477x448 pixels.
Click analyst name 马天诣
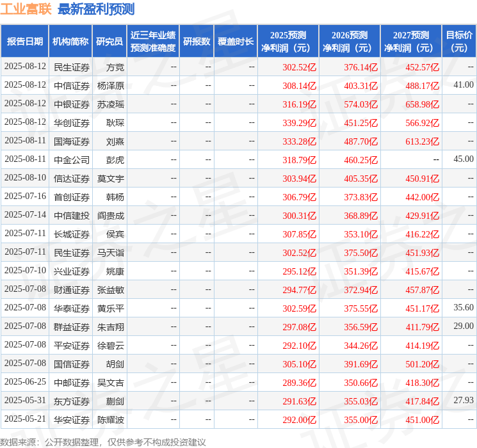[111, 253]
